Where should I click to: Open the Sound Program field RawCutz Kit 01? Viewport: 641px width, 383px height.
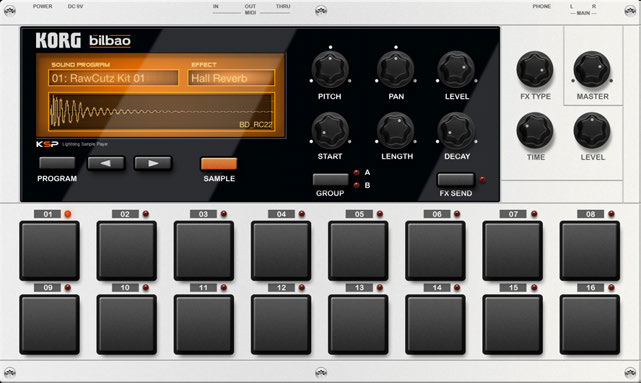(113, 78)
